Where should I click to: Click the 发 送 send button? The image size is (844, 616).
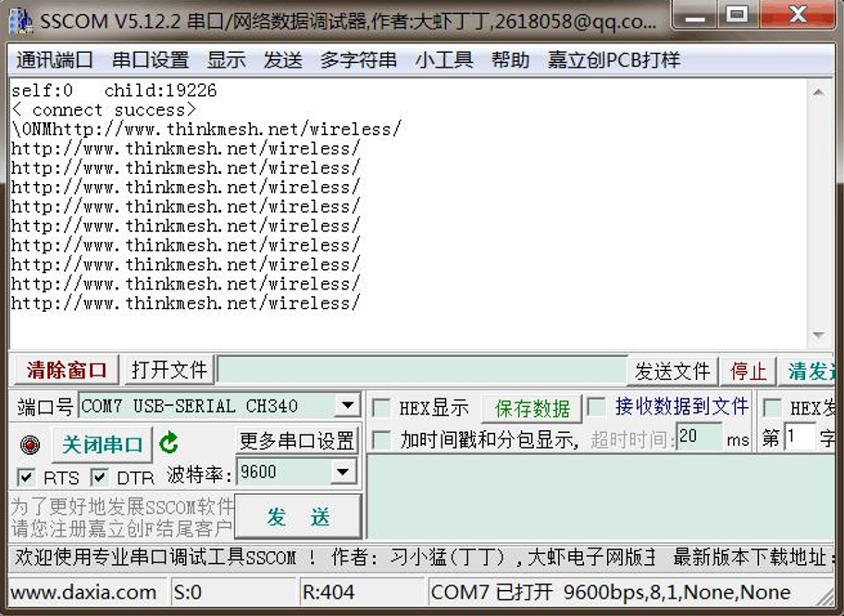298,517
